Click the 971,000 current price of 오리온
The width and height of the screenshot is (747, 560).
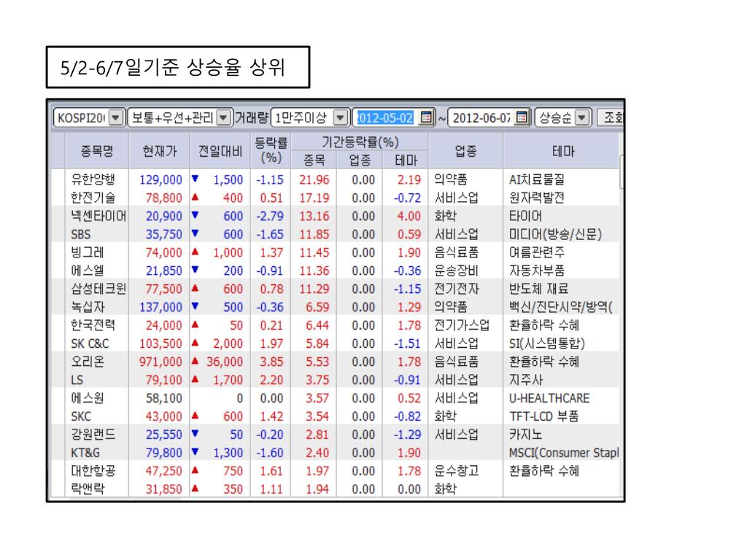160,362
